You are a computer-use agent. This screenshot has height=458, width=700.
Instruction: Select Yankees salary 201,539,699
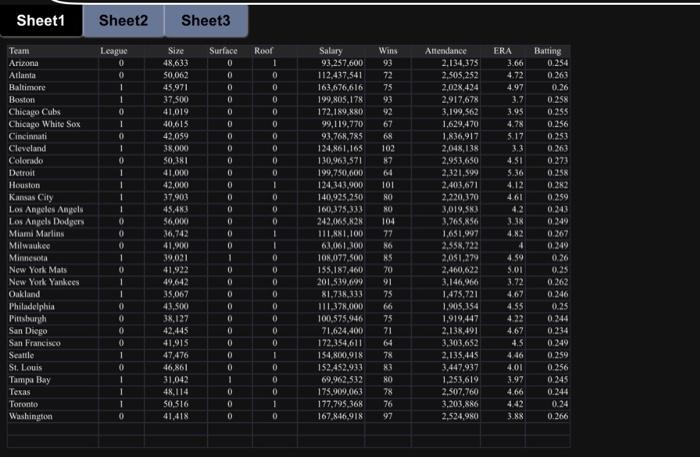pyautogui.click(x=340, y=282)
